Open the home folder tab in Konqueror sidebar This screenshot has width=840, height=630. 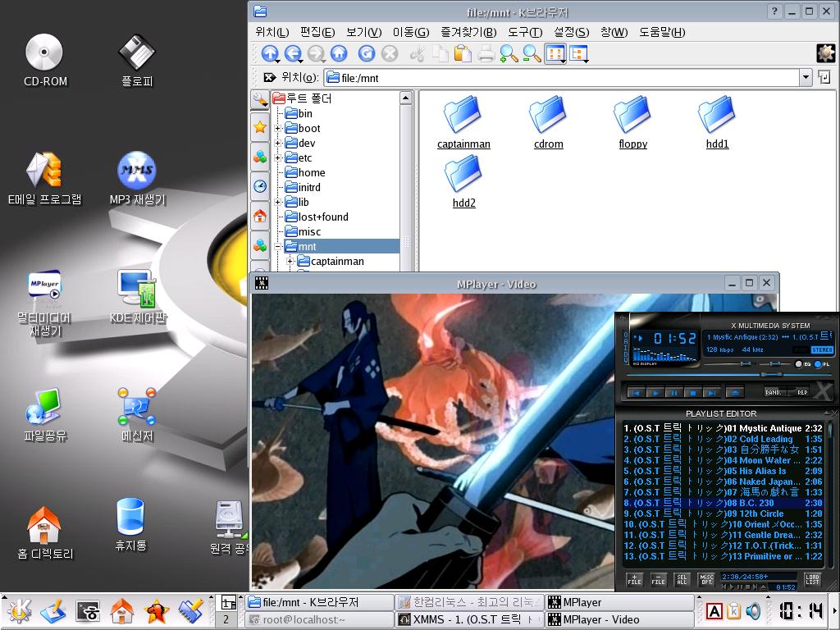click(260, 216)
